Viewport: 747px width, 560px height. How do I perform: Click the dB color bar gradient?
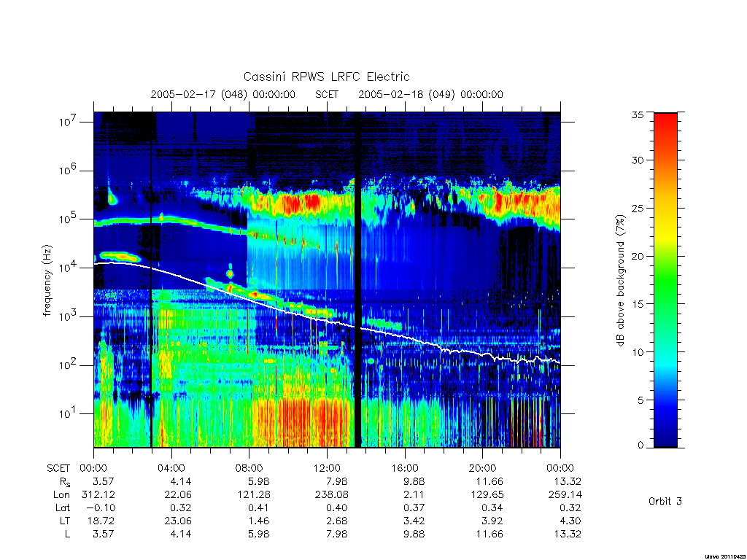[x=665, y=280]
